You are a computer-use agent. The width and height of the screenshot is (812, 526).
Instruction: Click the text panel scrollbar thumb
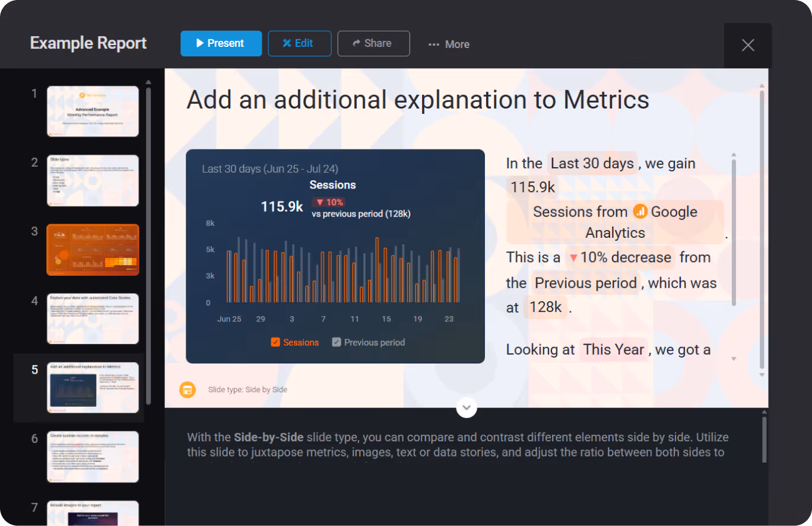[734, 232]
